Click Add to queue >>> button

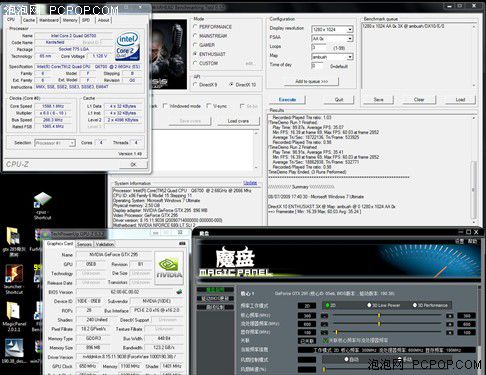[312, 81]
